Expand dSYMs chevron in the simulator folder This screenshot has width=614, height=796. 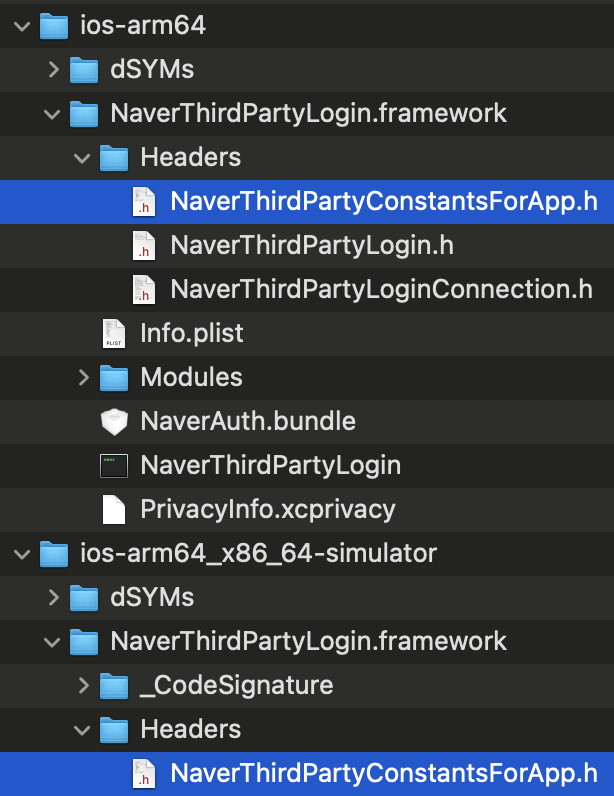point(53,598)
